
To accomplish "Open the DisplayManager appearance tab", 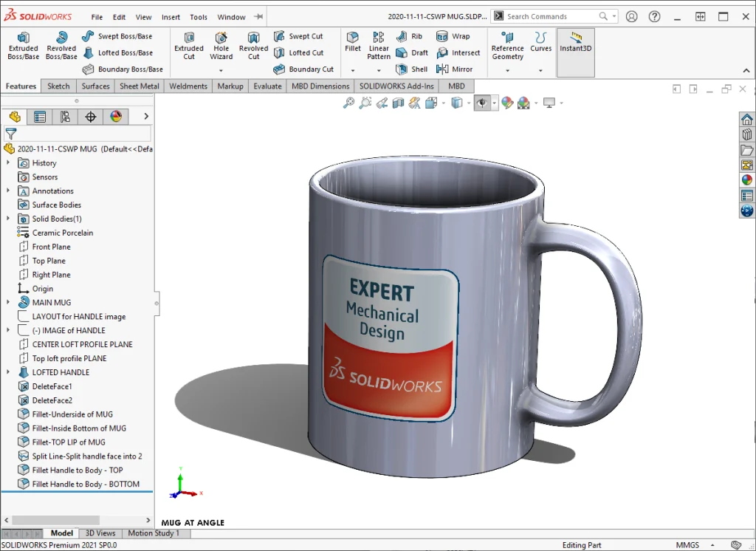I will click(x=116, y=117).
